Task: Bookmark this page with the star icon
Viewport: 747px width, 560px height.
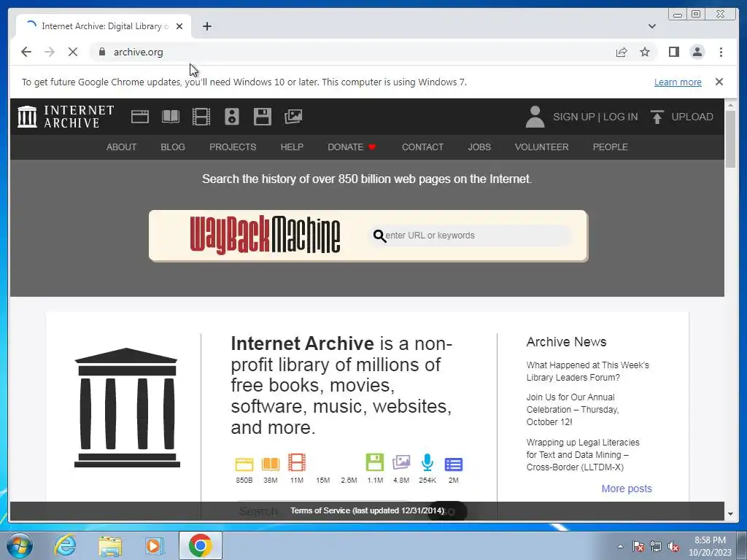Action: click(645, 52)
